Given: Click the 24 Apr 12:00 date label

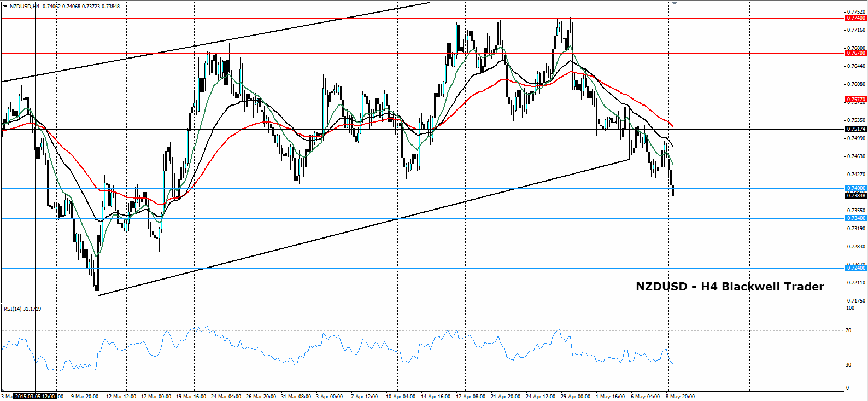Looking at the screenshot, I should 541,397.
